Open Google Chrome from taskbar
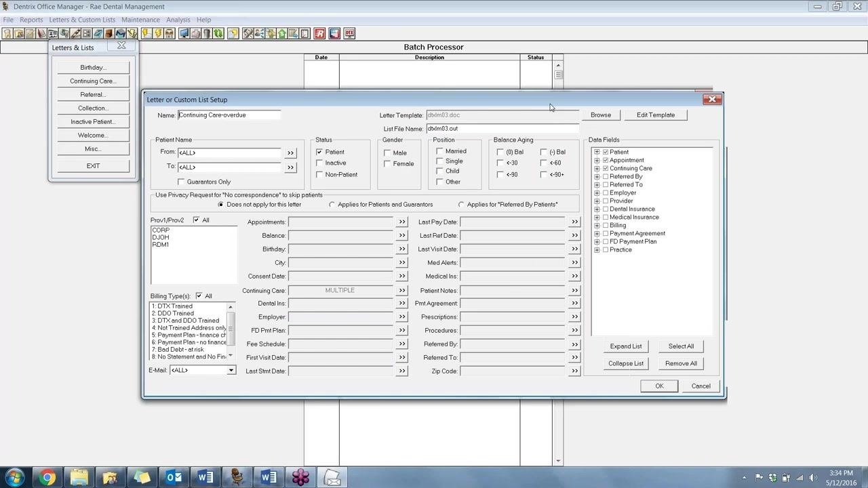The height and width of the screenshot is (488, 868). pyautogui.click(x=47, y=477)
